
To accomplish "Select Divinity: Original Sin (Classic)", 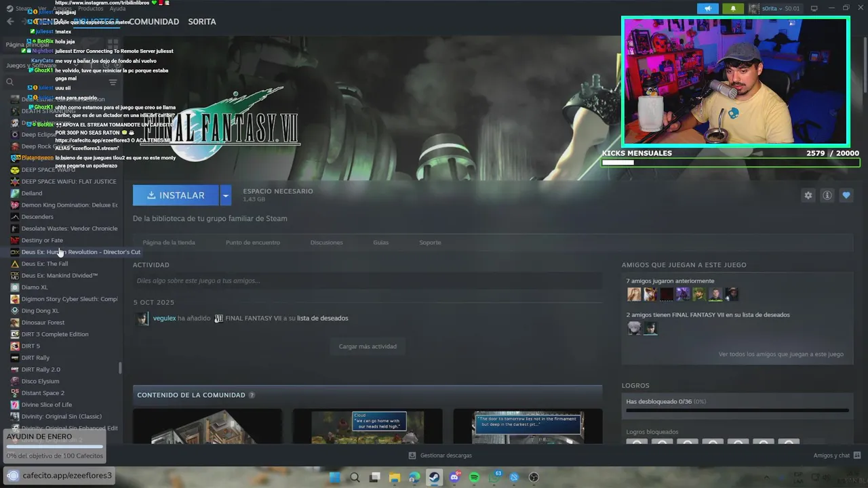I will point(62,416).
